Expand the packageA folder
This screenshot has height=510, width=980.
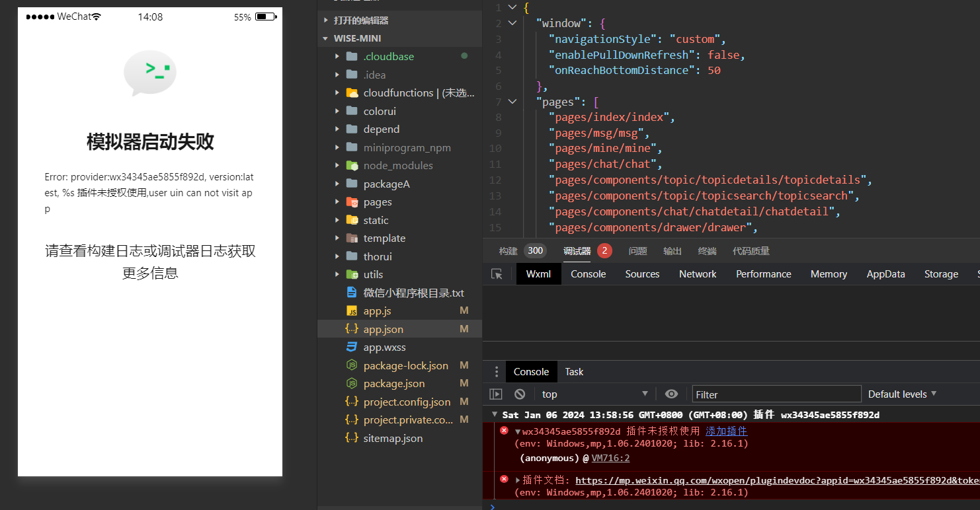pyautogui.click(x=337, y=184)
